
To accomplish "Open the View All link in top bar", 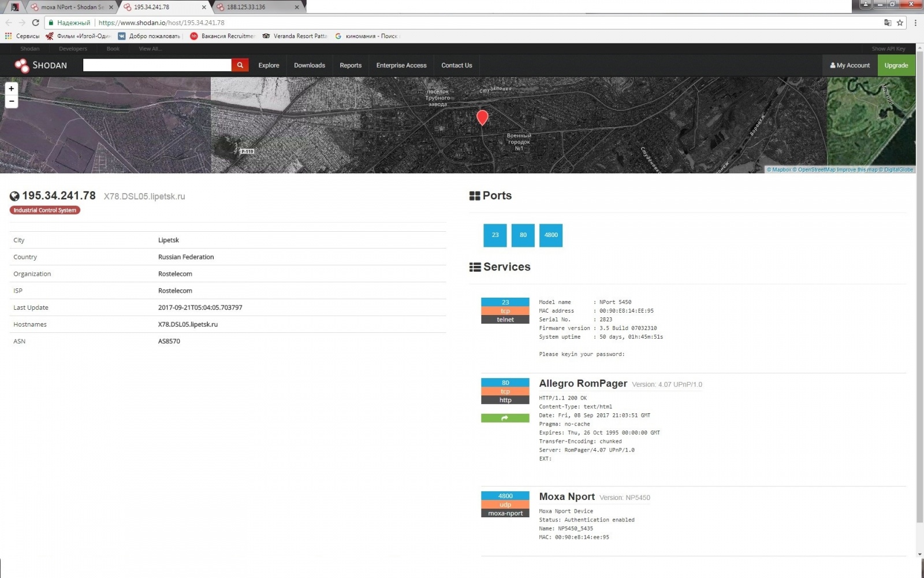I will [150, 49].
